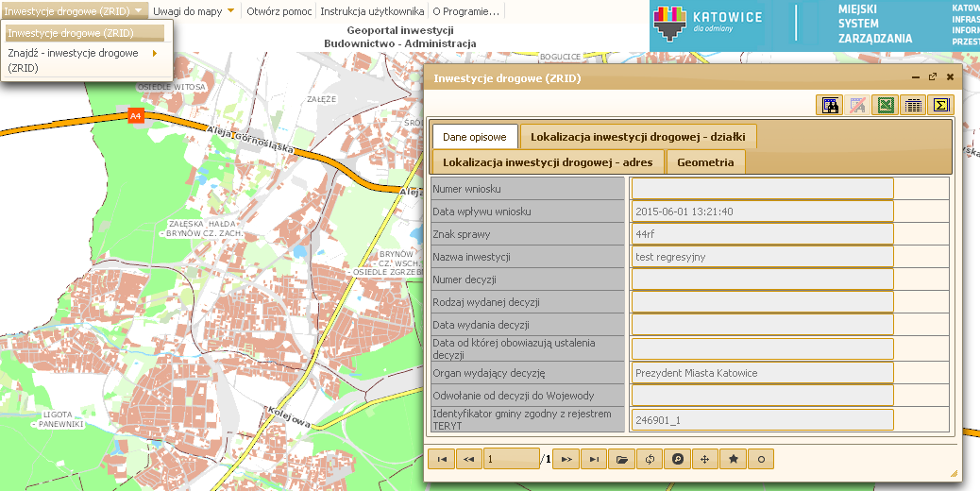The height and width of the screenshot is (491, 980).
Task: Click the yellow sigma summary icon
Action: 940,105
